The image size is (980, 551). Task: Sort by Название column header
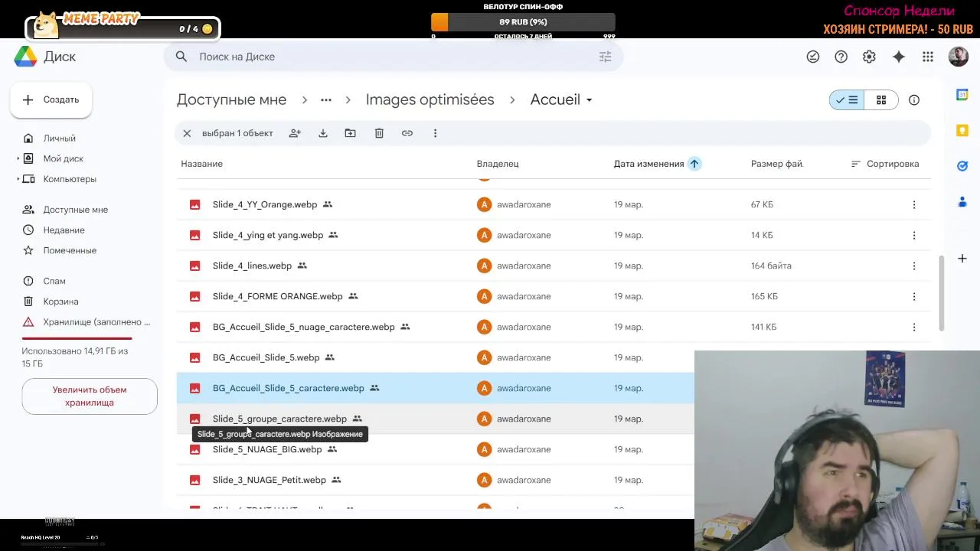(202, 164)
